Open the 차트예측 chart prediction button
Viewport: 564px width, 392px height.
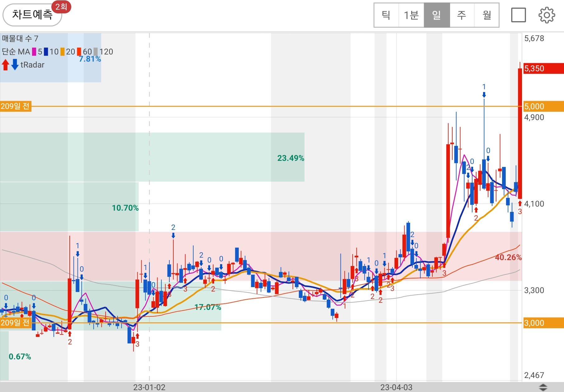click(32, 15)
